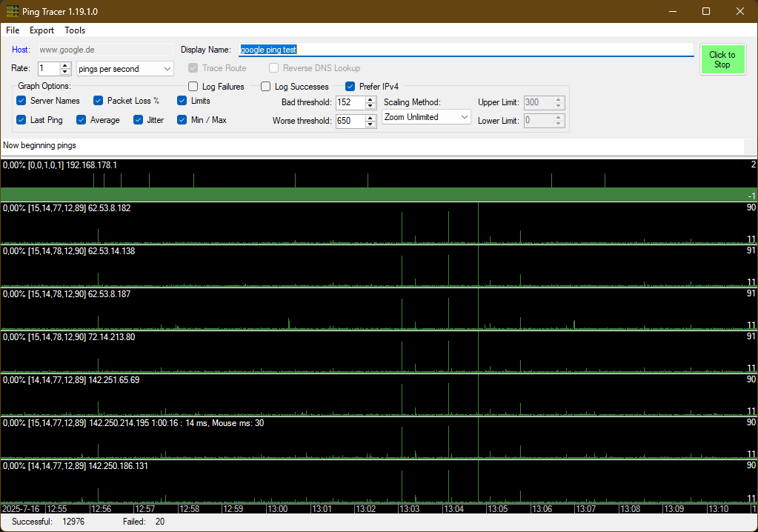Click the Successful count 12976
Screen dimensions: 758x532
[73, 522]
